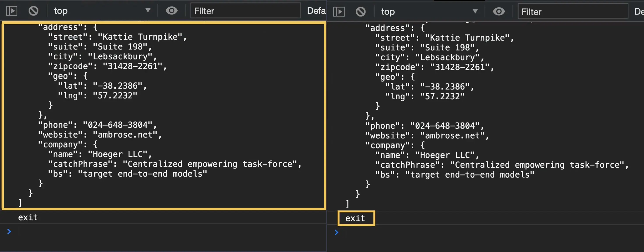Click the "phone" line in right console
The image size is (644, 252).
tap(424, 126)
